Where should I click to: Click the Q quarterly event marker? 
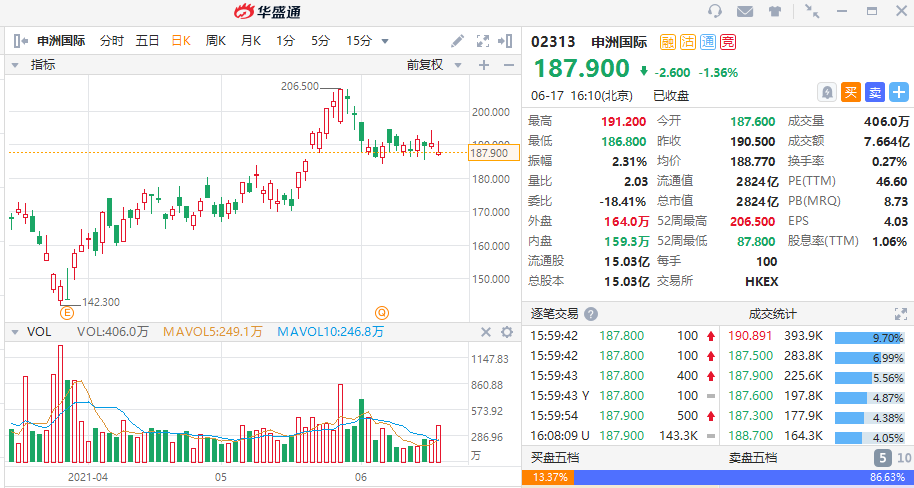tap(382, 313)
